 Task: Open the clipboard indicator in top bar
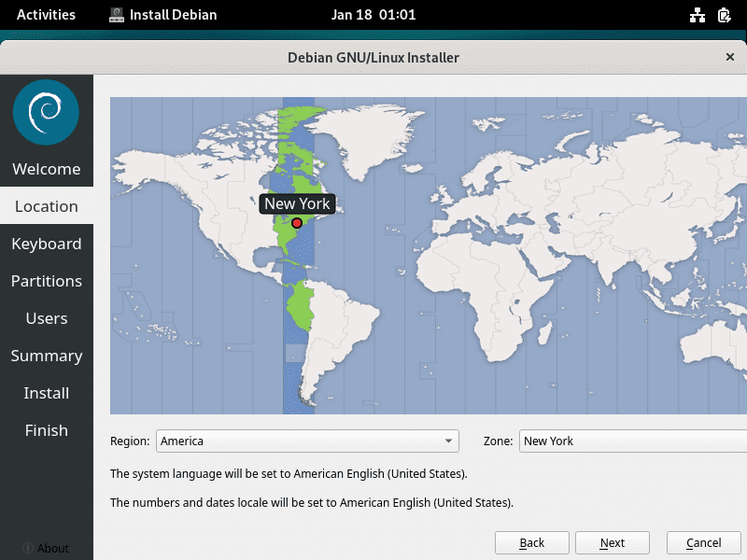(725, 15)
